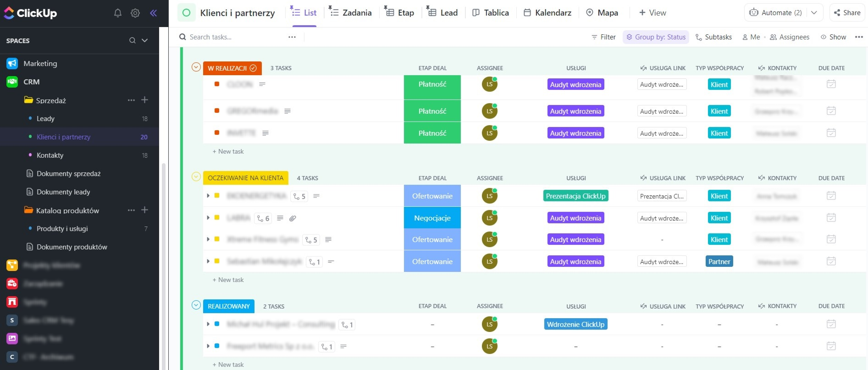Click status square of Wdrożenie ClickUp task

[217, 324]
